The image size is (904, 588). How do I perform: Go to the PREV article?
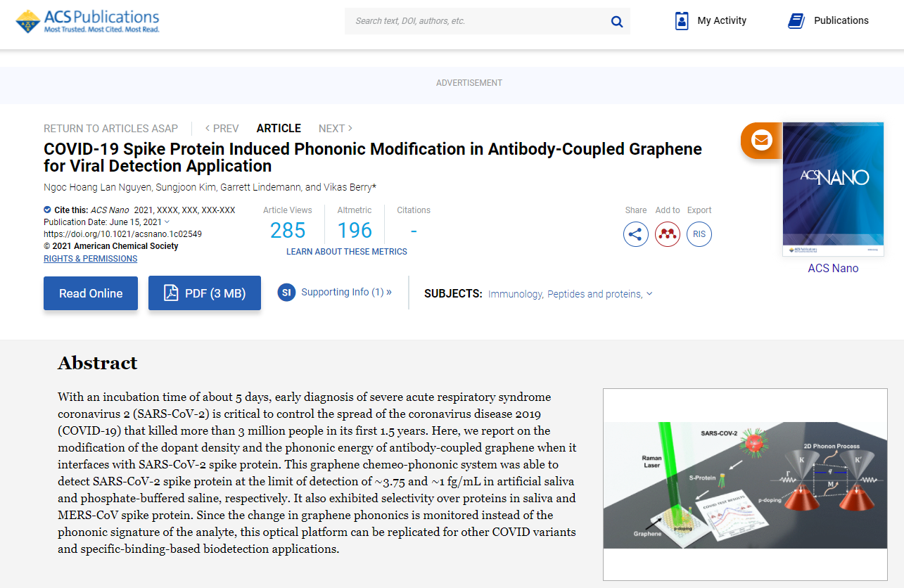coord(222,128)
